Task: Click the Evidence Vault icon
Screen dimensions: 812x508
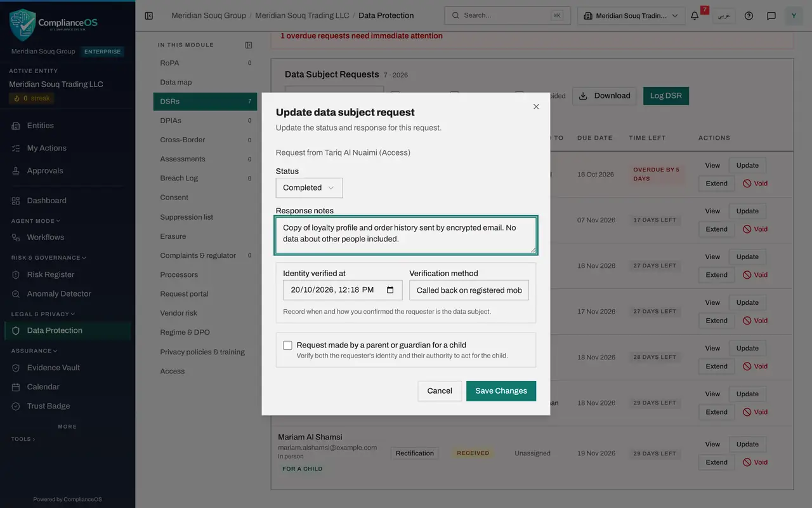Action: coord(16,368)
